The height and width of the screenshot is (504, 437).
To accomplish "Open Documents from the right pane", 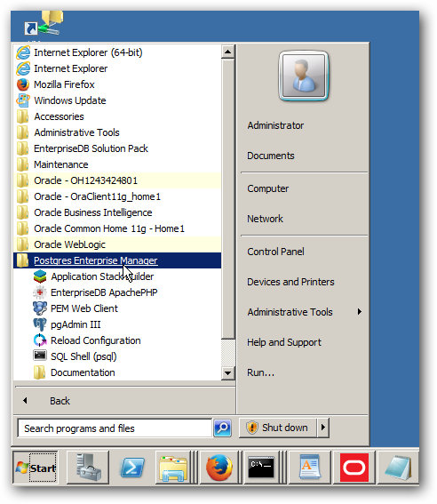I will (x=271, y=156).
